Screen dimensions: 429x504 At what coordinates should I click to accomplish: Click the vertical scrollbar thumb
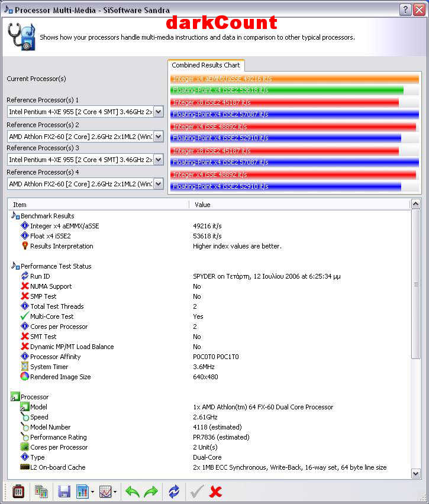[416, 284]
